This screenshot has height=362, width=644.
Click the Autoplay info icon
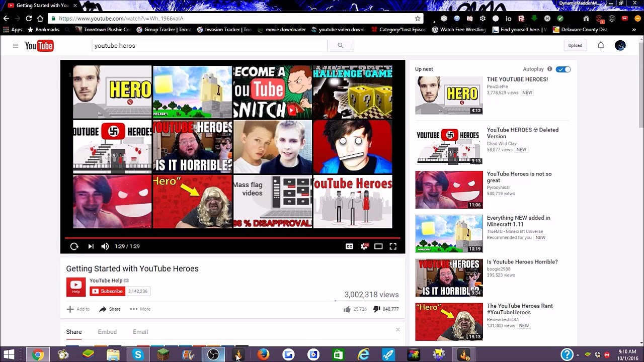(x=549, y=69)
